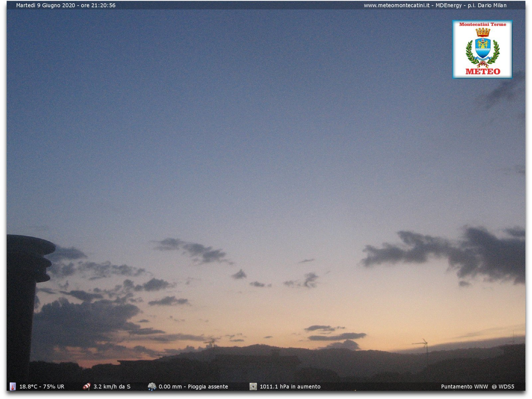This screenshot has height=399, width=532.
Task: Click the date text "Martedì 9 Giugno 2020"
Action: click(x=46, y=5)
